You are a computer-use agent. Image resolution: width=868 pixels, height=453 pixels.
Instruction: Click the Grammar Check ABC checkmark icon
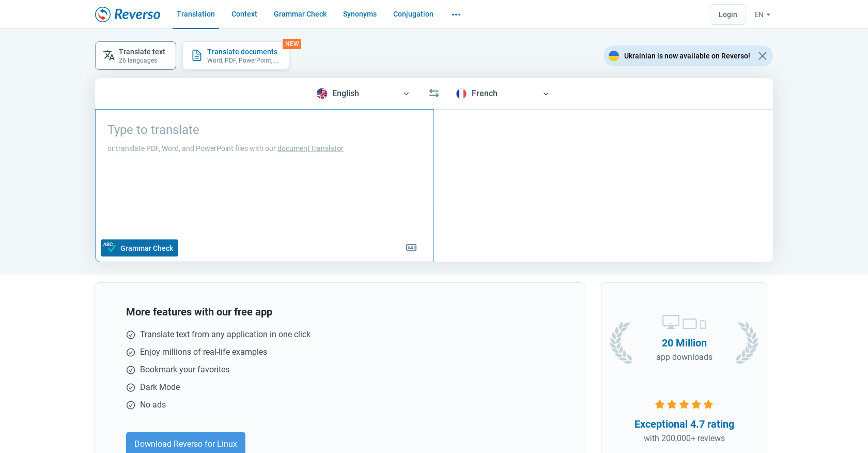109,247
